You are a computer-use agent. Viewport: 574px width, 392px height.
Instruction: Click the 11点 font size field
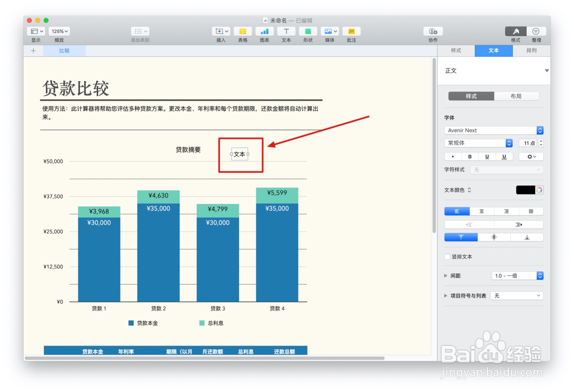pos(528,143)
